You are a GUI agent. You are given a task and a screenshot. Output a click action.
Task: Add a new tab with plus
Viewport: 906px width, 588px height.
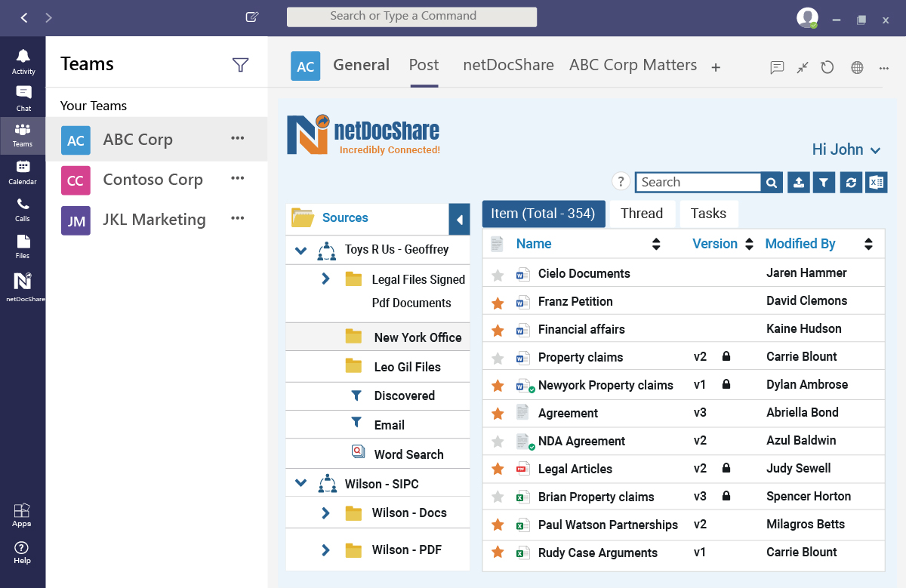pyautogui.click(x=716, y=67)
